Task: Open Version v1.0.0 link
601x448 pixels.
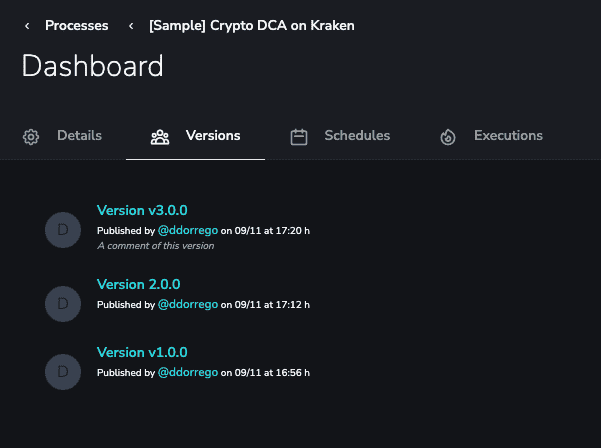Action: tap(142, 352)
